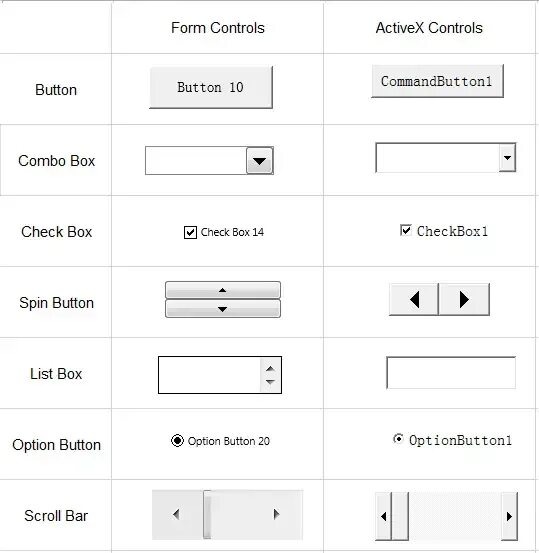The image size is (539, 553).
Task: Open the Form Controls combo box dropdown
Action: click(x=260, y=161)
